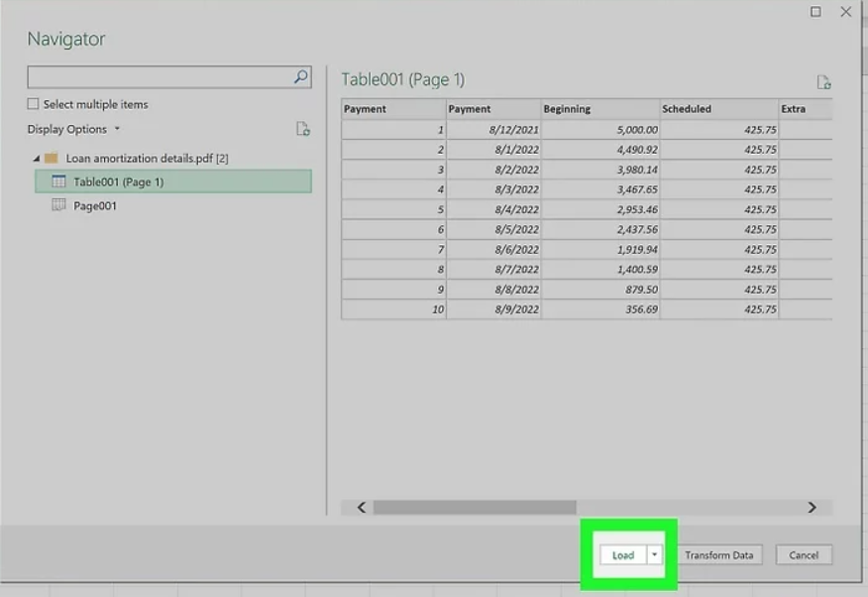This screenshot has height=597, width=868.
Task: Collapse the Loan amortization details.pdf node
Action: coord(35,158)
